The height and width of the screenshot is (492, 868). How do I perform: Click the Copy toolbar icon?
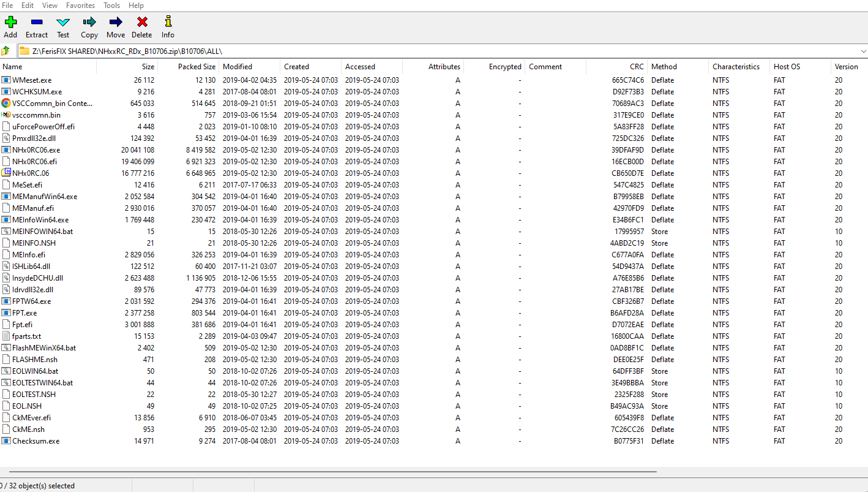tap(89, 23)
